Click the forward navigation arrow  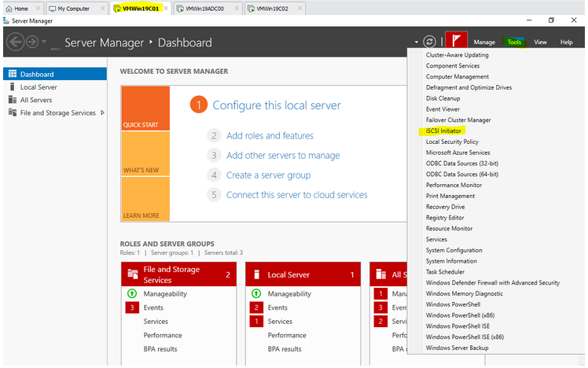point(31,42)
